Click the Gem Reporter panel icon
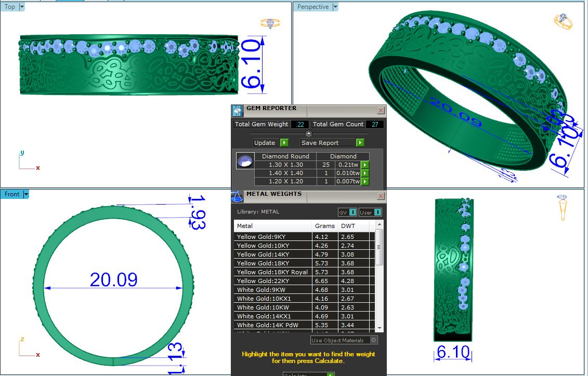Screen dimensions: 588x376 pos(237,110)
